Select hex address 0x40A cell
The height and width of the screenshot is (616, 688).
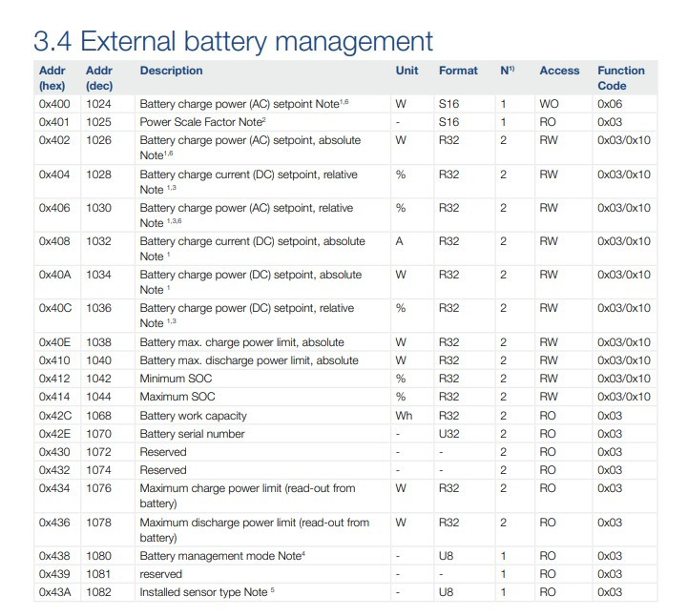(x=54, y=275)
